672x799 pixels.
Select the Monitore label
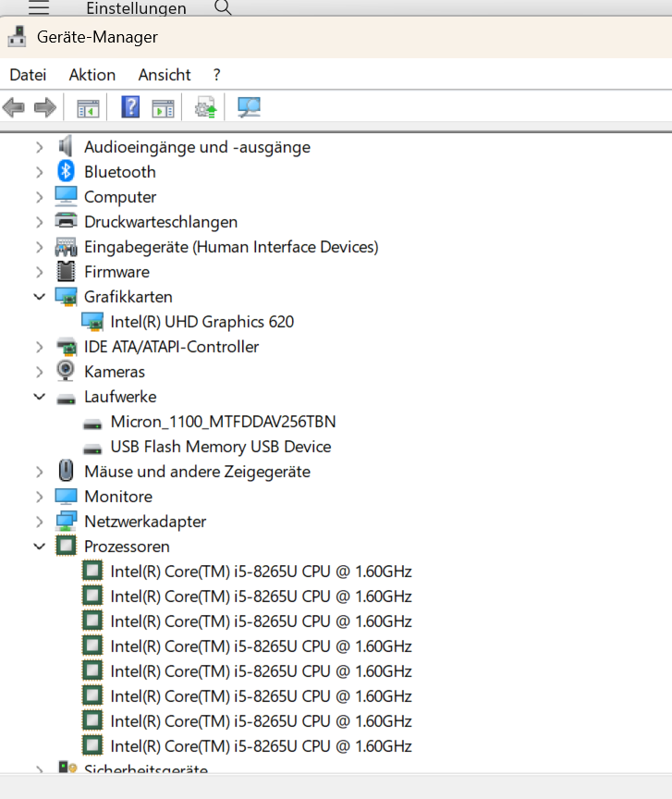118,497
